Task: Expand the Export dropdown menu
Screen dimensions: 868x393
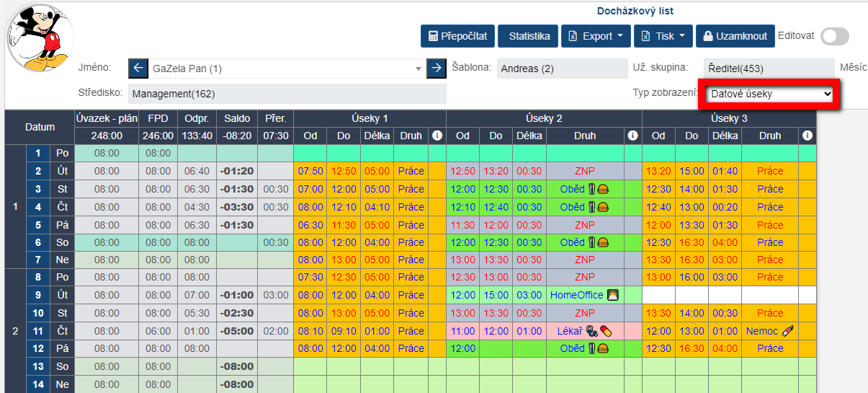Action: pyautogui.click(x=596, y=36)
